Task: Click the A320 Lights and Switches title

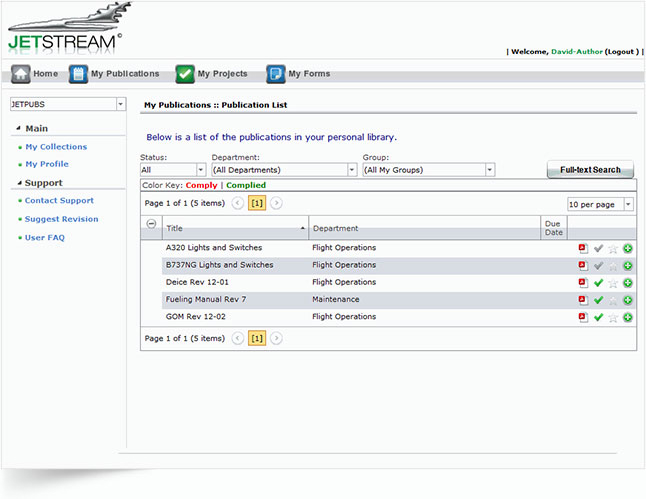Action: (x=214, y=248)
